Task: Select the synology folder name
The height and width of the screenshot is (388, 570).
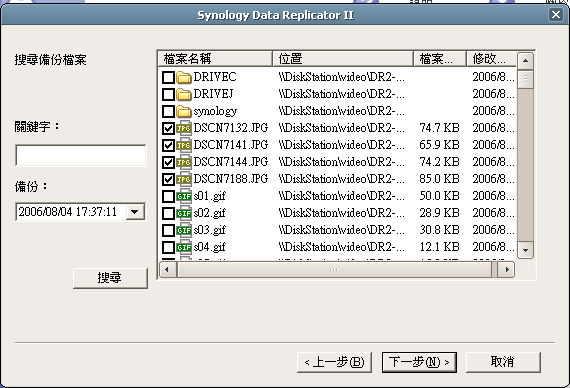Action: coord(215,111)
